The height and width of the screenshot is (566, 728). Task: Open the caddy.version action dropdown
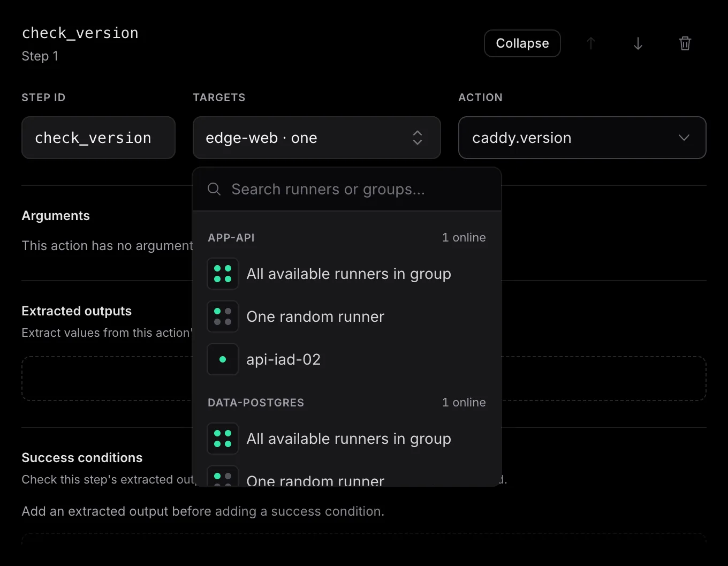pos(582,138)
